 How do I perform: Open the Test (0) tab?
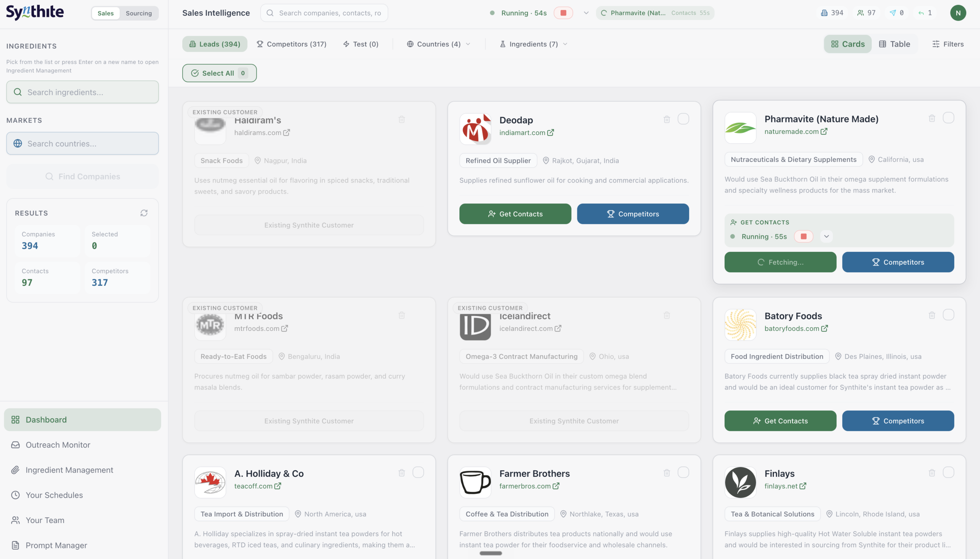tap(361, 44)
